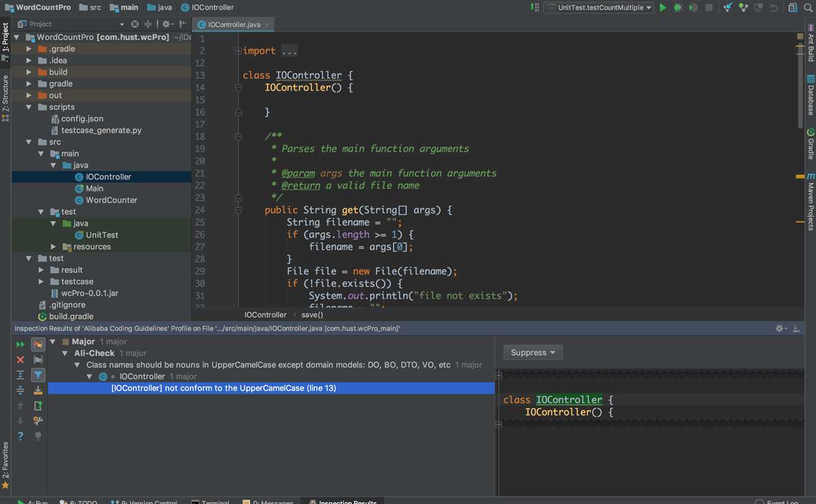Open the Project Structure icon in the toolbar
Screen dimensions: 816x504
793,7
